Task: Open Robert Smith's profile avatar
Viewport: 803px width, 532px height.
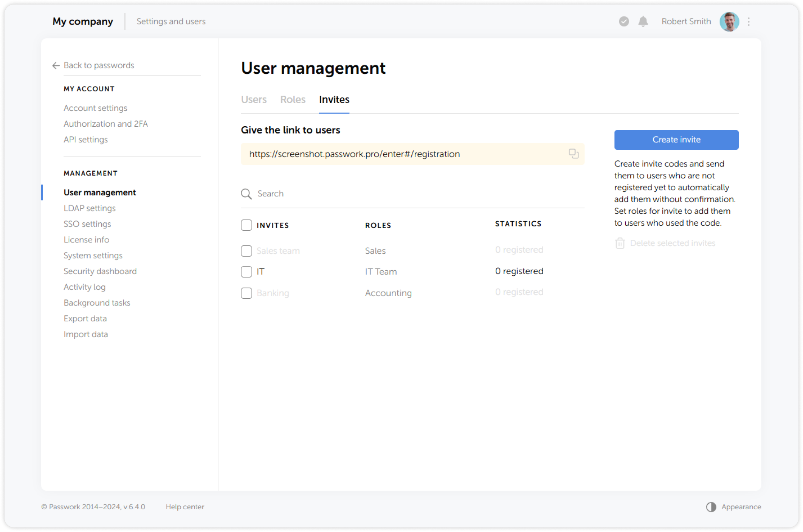Action: [729, 22]
